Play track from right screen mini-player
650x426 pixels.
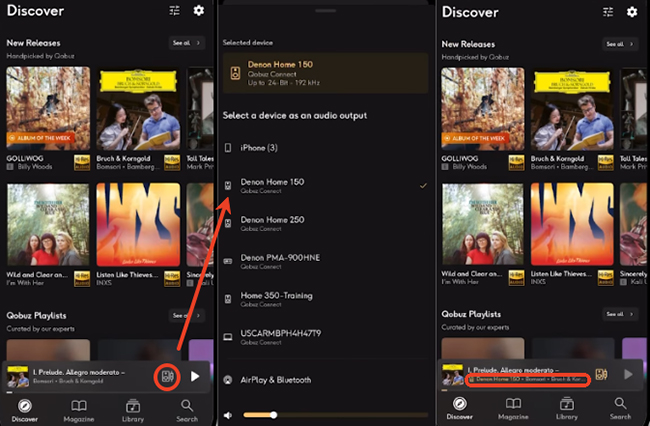click(628, 374)
